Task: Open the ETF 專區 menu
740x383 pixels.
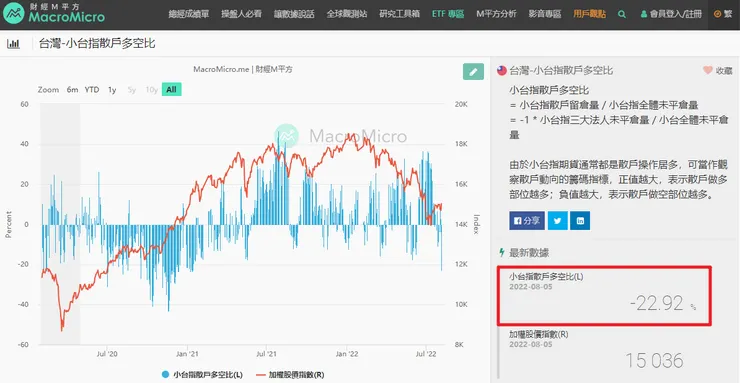Action: click(x=448, y=14)
